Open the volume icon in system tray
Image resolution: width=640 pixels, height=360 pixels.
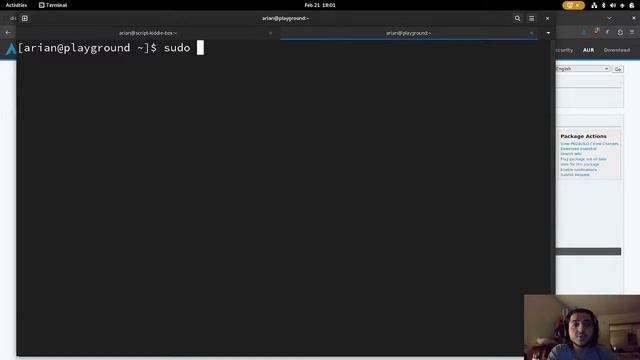click(613, 5)
